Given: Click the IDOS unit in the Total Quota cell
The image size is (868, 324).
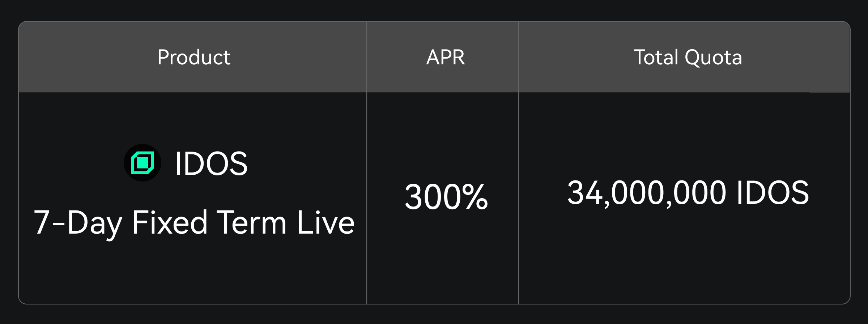Looking at the screenshot, I should (773, 193).
